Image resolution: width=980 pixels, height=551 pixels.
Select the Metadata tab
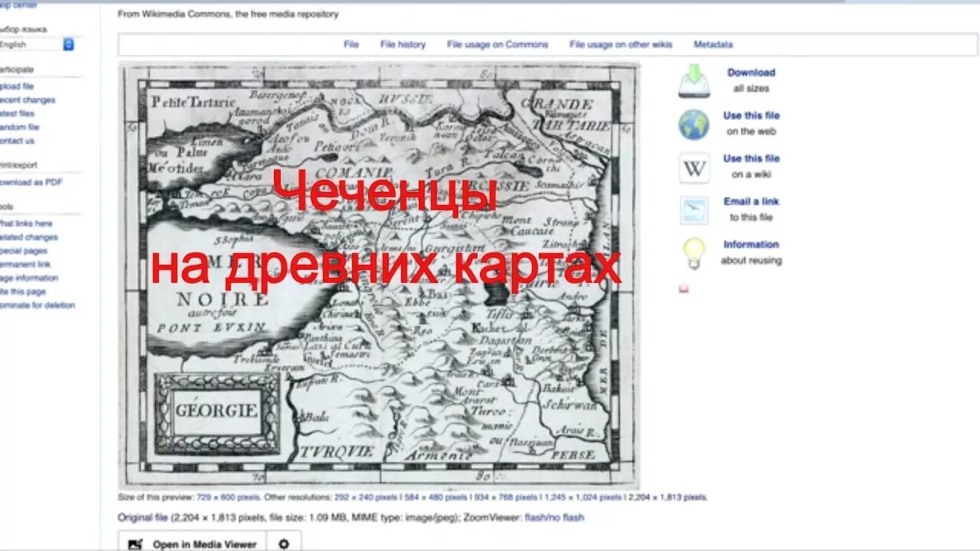pyautogui.click(x=714, y=44)
